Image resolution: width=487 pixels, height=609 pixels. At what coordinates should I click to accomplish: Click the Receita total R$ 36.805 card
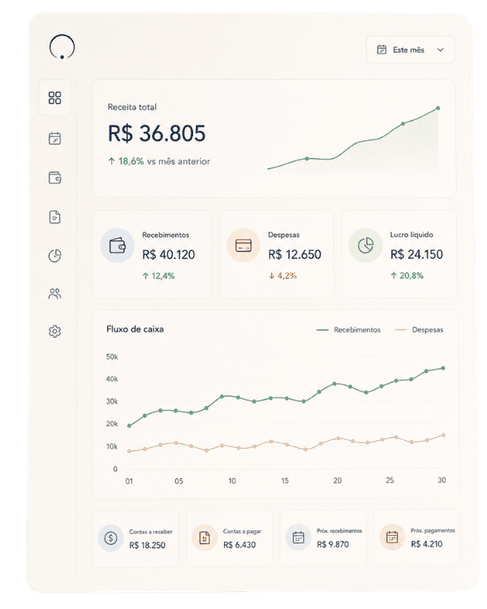pyautogui.click(x=274, y=139)
